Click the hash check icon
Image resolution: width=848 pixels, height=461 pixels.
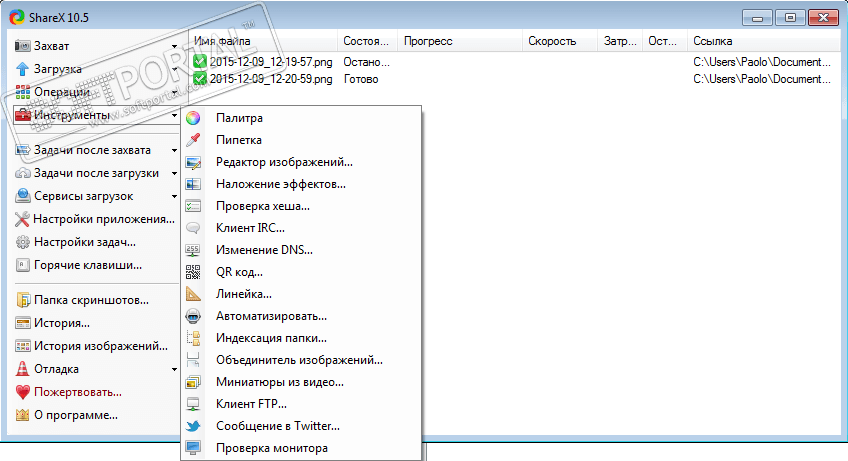tap(193, 206)
